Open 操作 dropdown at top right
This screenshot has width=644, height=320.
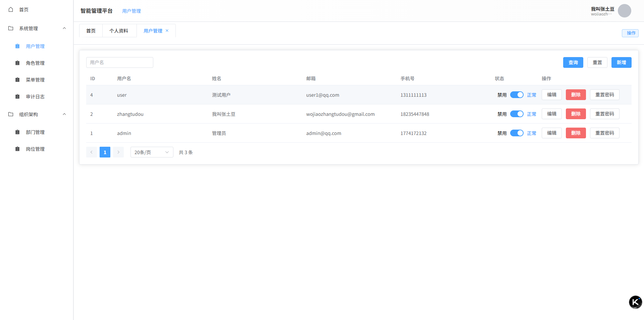[630, 33]
